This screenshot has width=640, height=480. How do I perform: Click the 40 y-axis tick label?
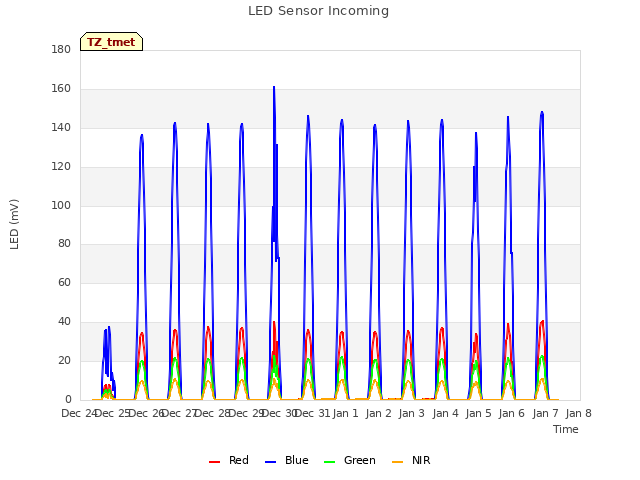point(64,322)
